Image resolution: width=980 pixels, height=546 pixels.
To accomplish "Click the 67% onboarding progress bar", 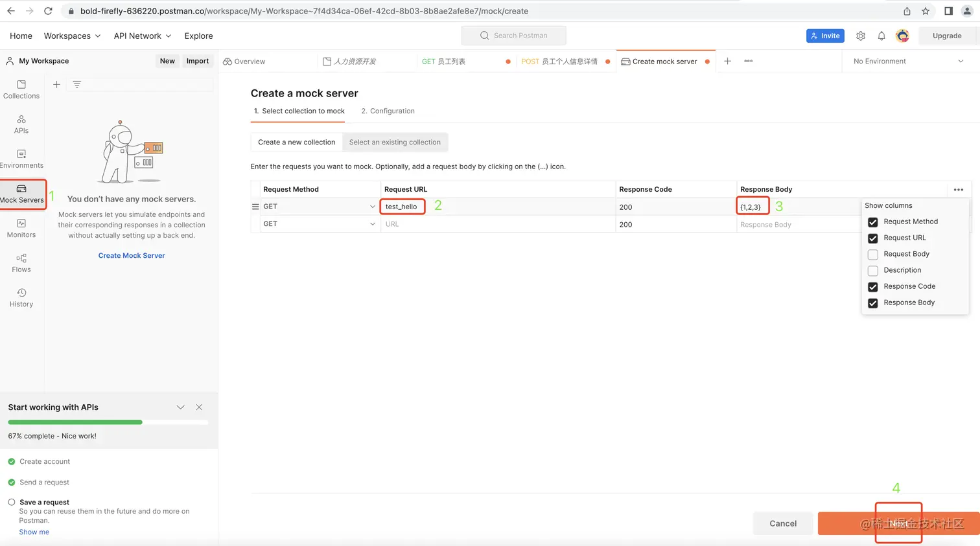I will [108, 422].
